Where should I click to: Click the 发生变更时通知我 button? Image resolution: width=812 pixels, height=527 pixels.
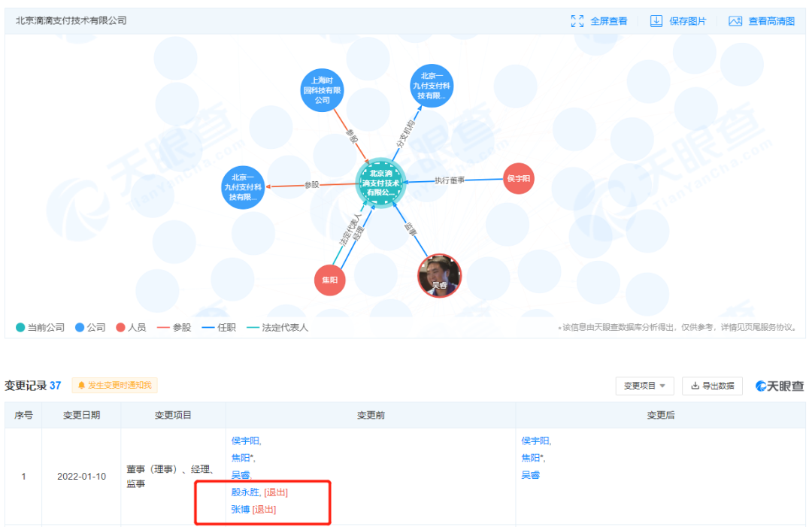[114, 385]
